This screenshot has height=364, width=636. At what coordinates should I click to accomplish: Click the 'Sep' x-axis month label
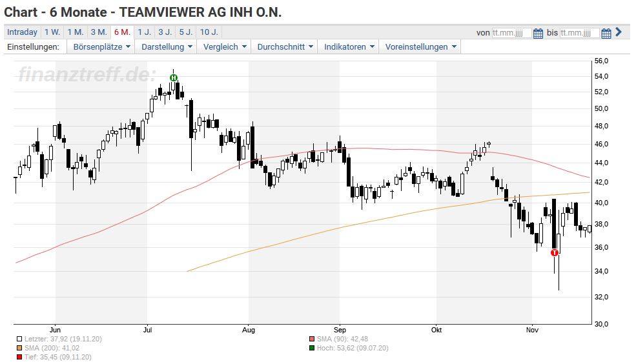tap(340, 330)
